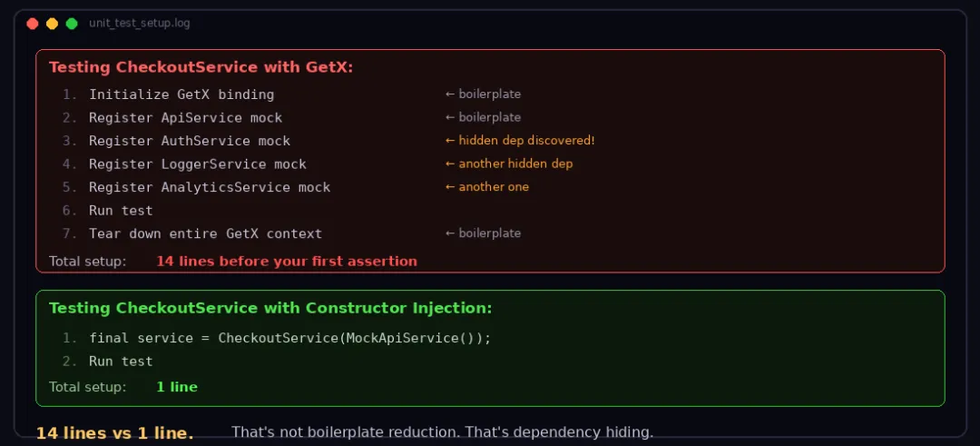Image resolution: width=980 pixels, height=446 pixels.
Task: Click line "Register LoggerService mock"
Action: pos(198,164)
